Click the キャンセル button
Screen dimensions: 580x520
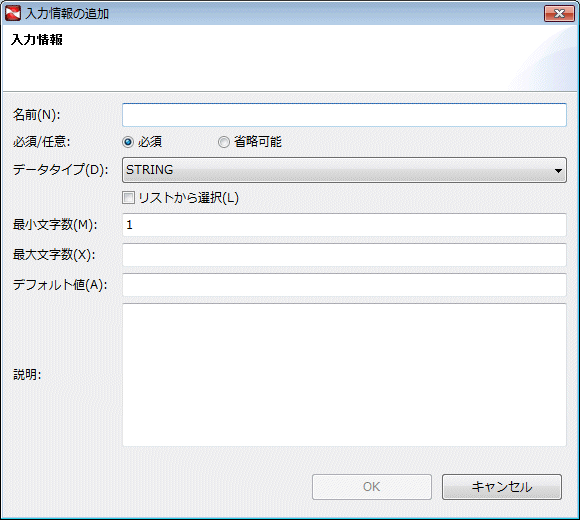502,487
